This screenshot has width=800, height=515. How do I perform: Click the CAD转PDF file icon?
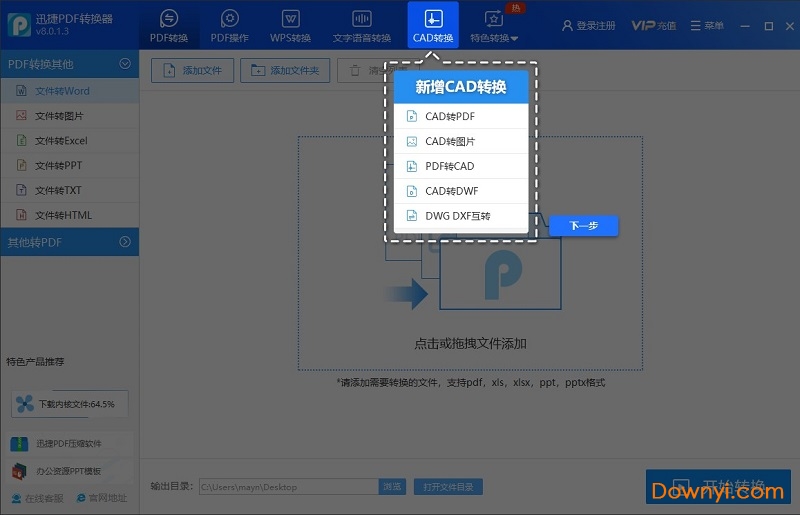[411, 116]
